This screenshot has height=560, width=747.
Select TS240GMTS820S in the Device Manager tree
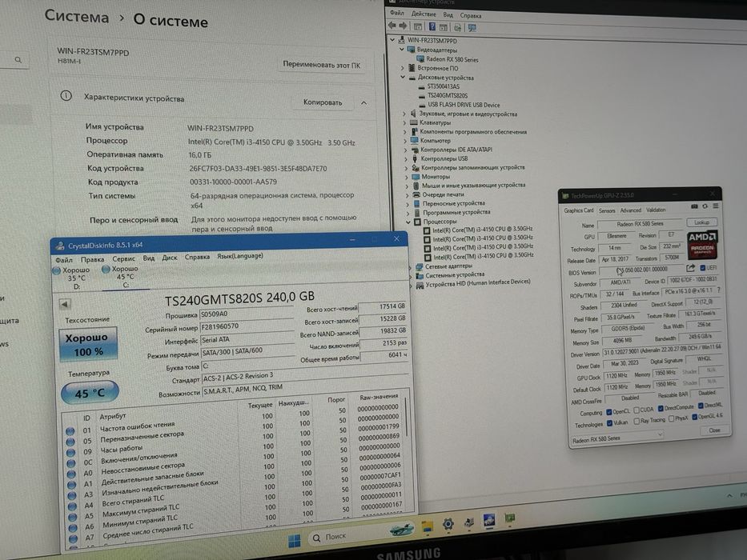447,95
